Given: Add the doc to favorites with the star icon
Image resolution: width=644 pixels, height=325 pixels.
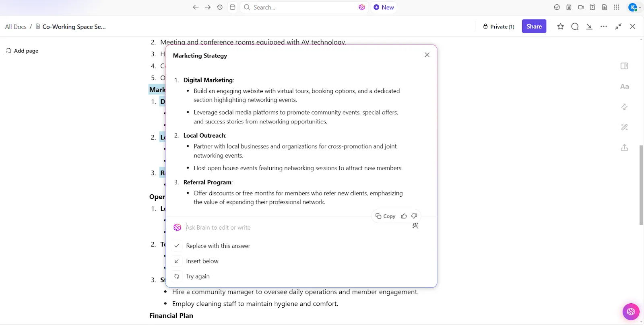Looking at the screenshot, I should tap(560, 27).
